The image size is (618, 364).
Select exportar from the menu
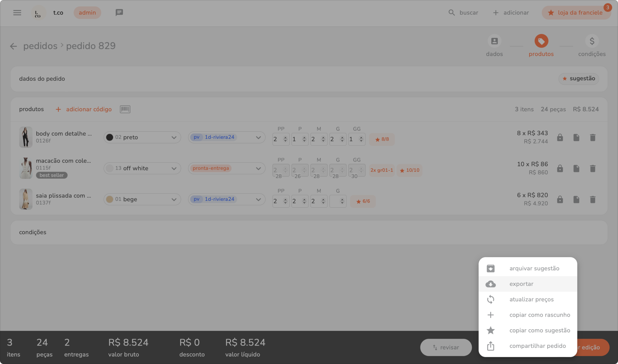coord(521,284)
